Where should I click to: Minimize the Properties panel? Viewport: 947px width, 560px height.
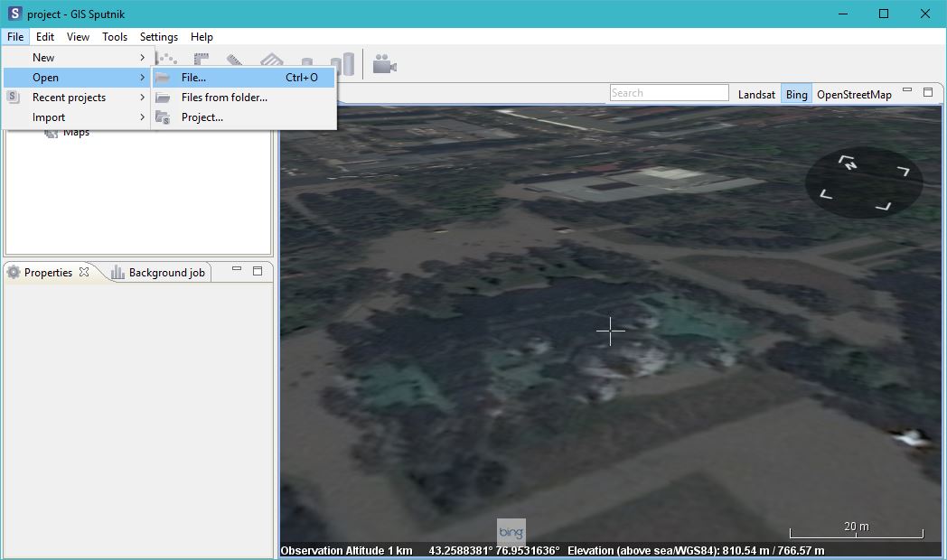point(237,269)
